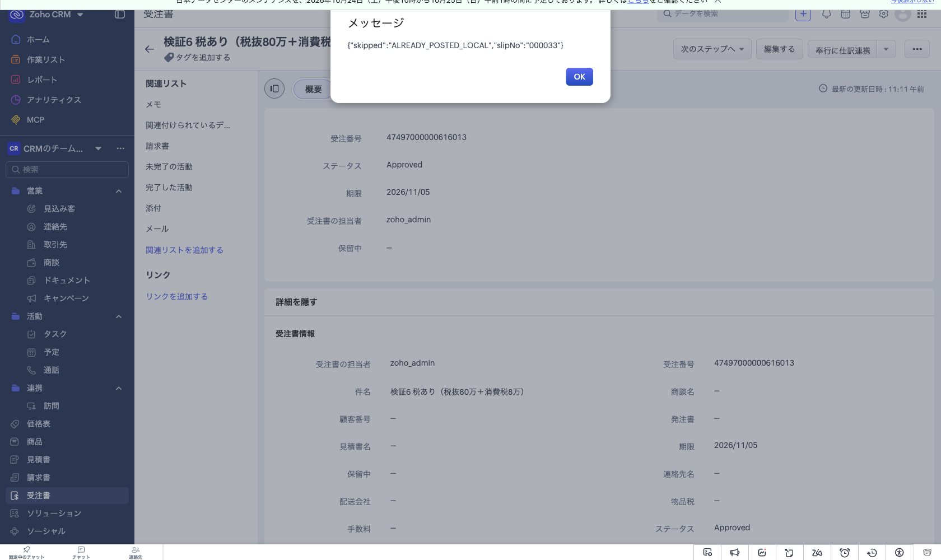Open the MCP sidebar item
The height and width of the screenshot is (560, 941).
click(x=35, y=120)
